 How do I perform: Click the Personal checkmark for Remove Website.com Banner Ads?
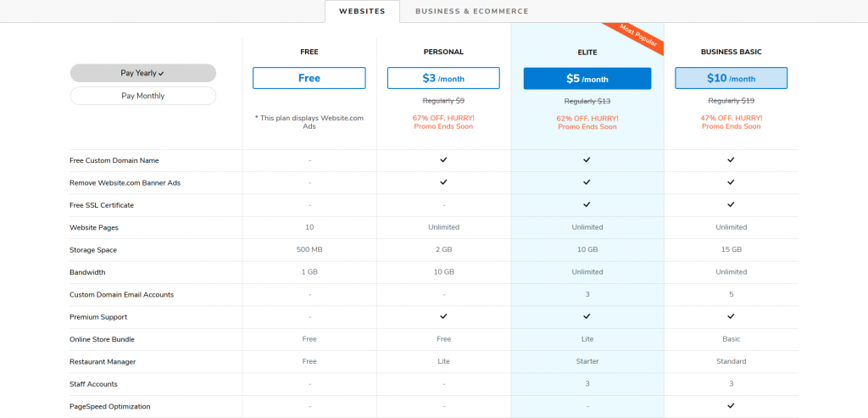443,182
